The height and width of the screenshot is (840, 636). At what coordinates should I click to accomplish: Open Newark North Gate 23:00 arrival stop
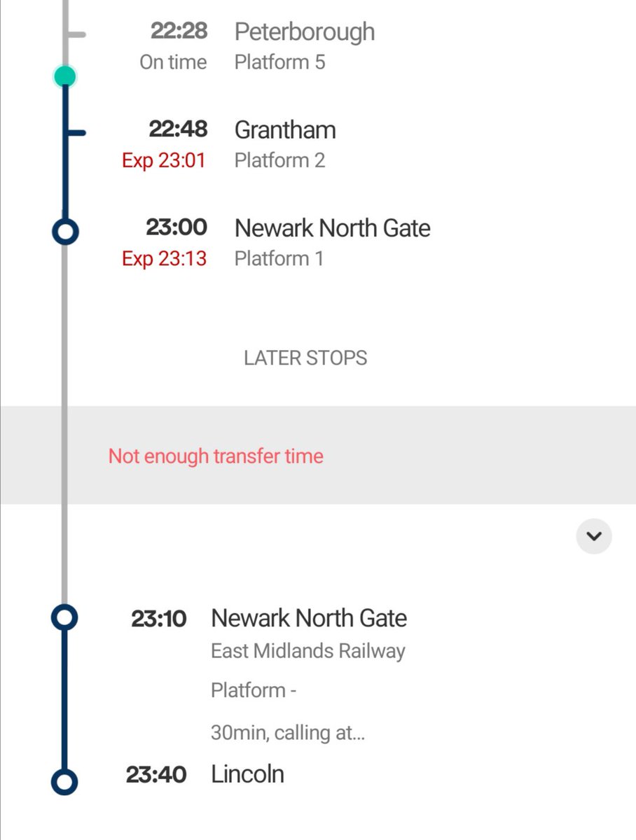pos(332,228)
